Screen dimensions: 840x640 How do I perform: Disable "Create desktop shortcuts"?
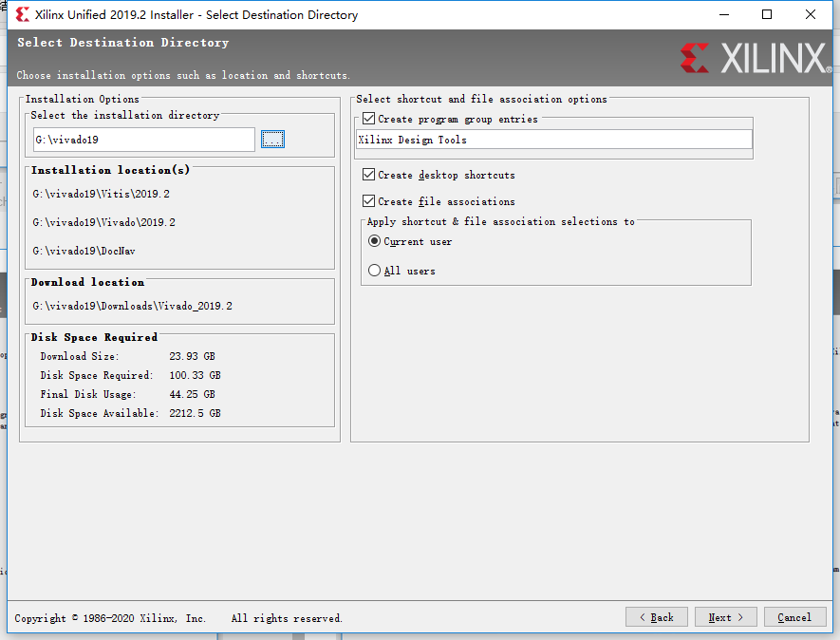tap(368, 174)
